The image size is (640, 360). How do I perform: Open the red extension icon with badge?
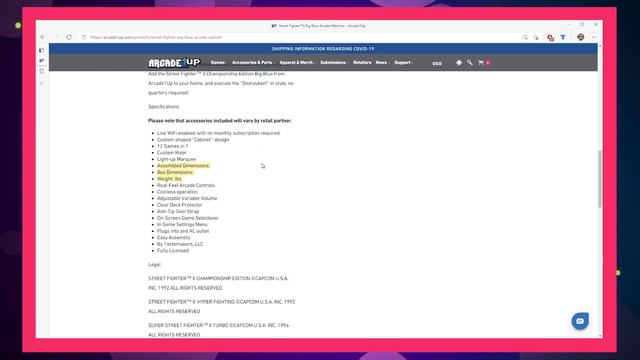coord(551,38)
